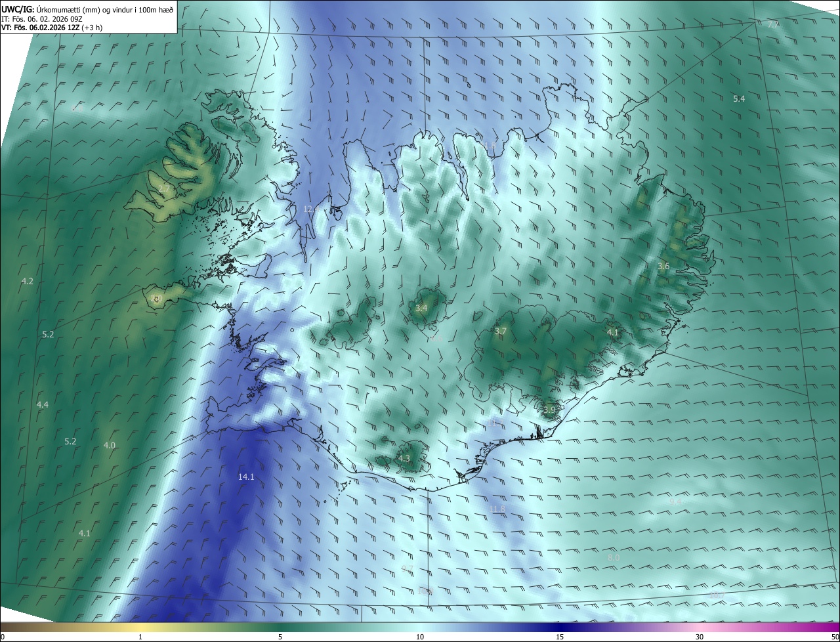Image resolution: width=840 pixels, height=642 pixels.
Task: Select the 4.0 value label
Action: [109, 445]
